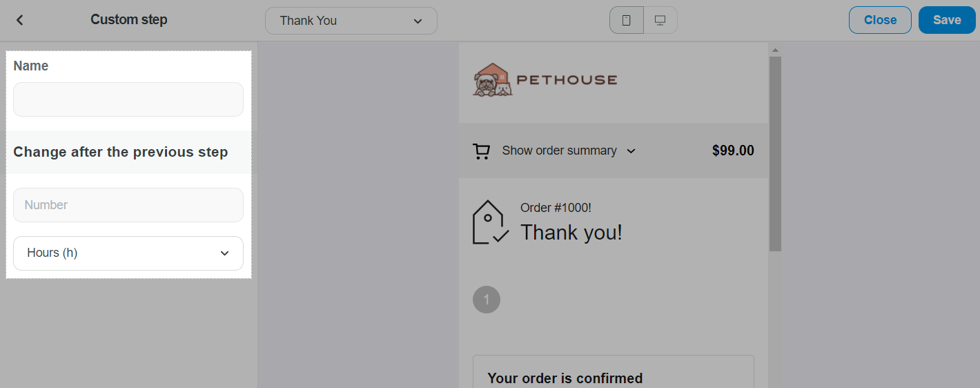This screenshot has height=388, width=980.
Task: Click the Pethouse logo image
Action: (545, 80)
